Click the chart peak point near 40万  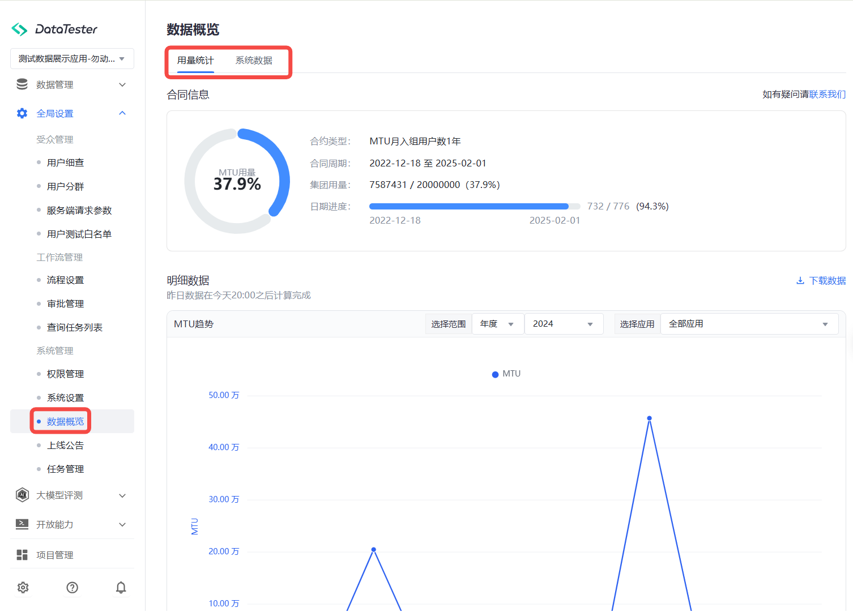[x=649, y=418]
